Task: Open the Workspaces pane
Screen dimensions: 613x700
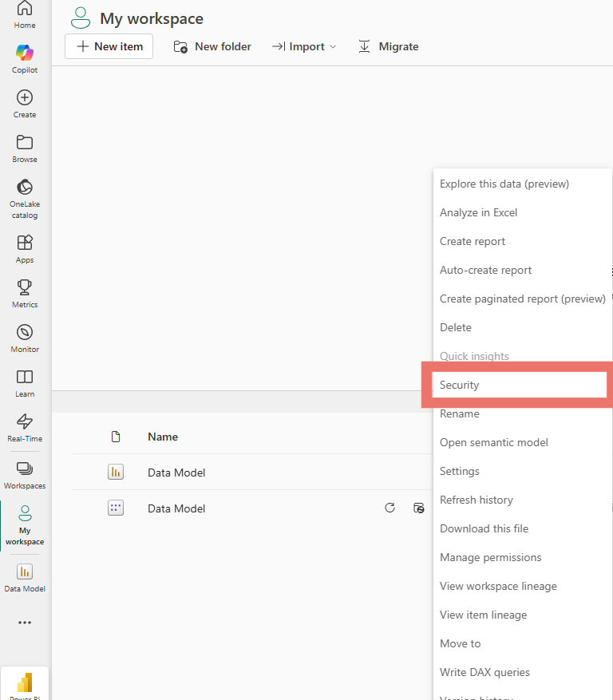Action: [x=25, y=475]
